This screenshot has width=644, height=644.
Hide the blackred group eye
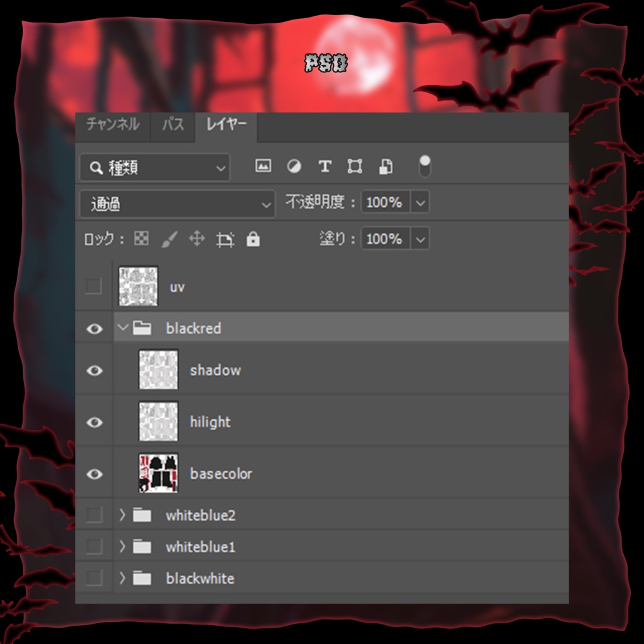(x=94, y=328)
